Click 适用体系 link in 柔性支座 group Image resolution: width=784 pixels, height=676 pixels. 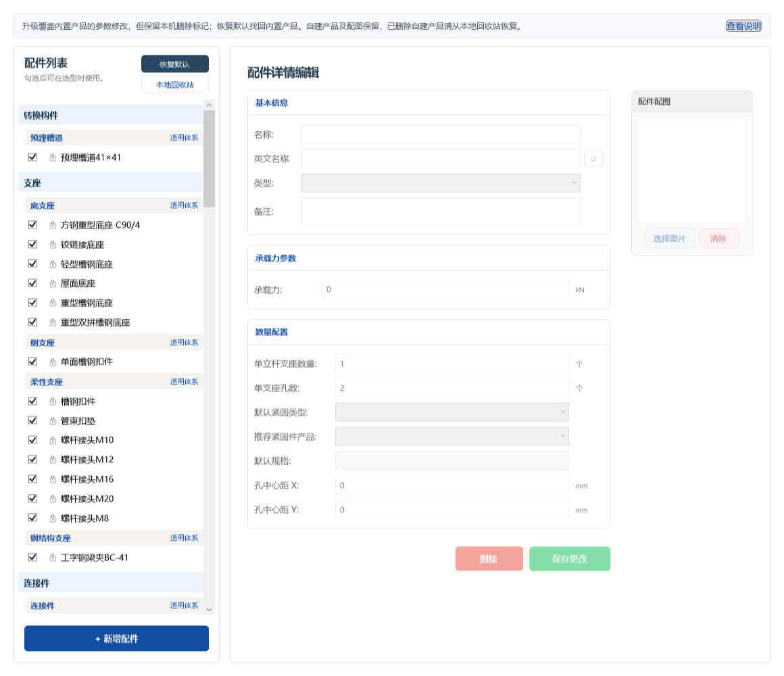tap(184, 381)
